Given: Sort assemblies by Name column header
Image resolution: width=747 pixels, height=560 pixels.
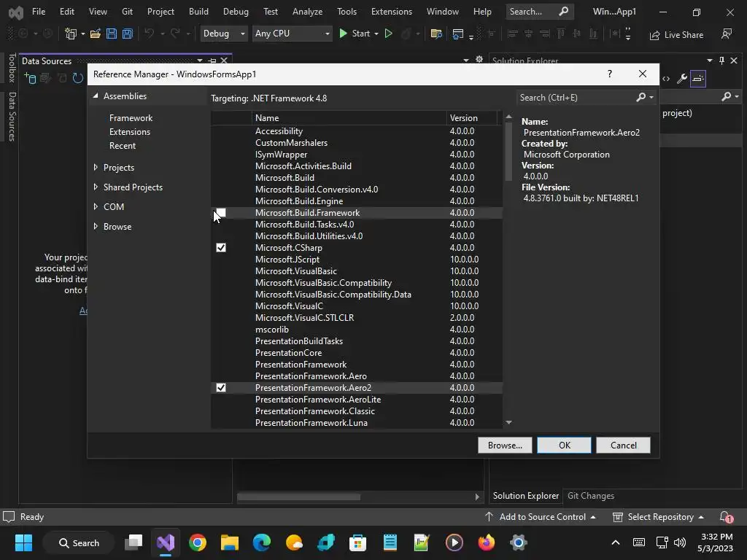Looking at the screenshot, I should [349, 117].
